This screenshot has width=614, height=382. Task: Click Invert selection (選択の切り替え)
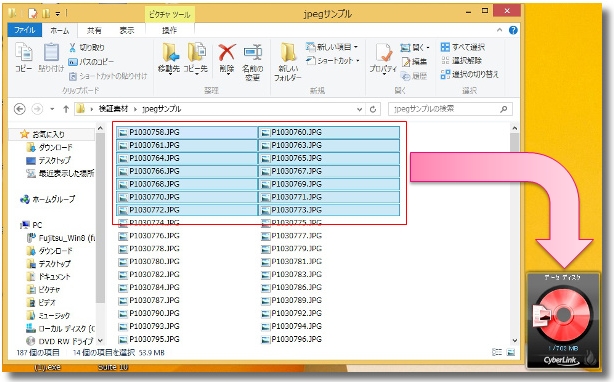[x=470, y=74]
